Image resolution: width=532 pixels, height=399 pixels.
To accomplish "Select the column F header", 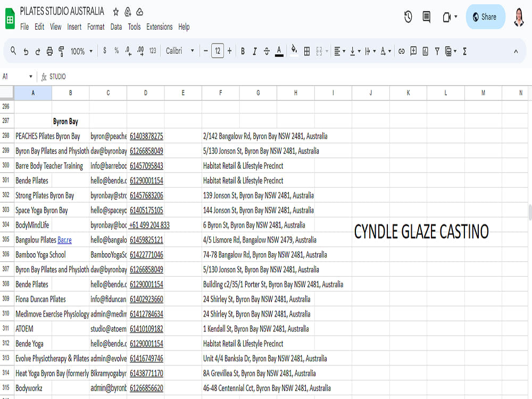I will (221, 93).
